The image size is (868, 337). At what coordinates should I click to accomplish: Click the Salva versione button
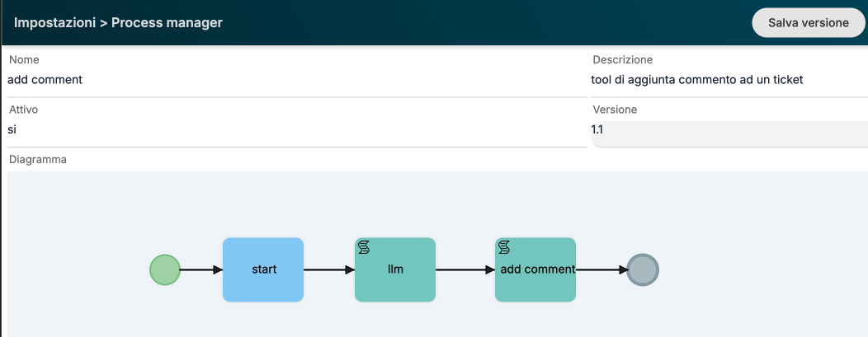tap(809, 22)
